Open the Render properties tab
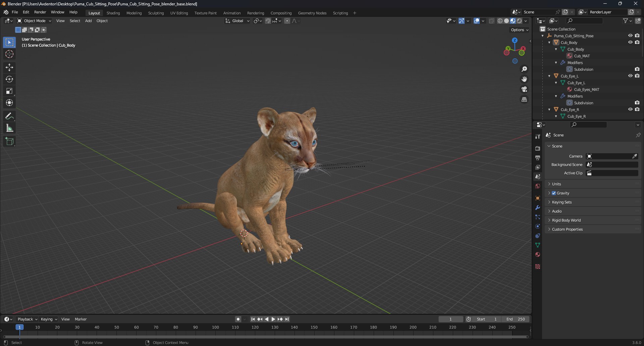 538,148
